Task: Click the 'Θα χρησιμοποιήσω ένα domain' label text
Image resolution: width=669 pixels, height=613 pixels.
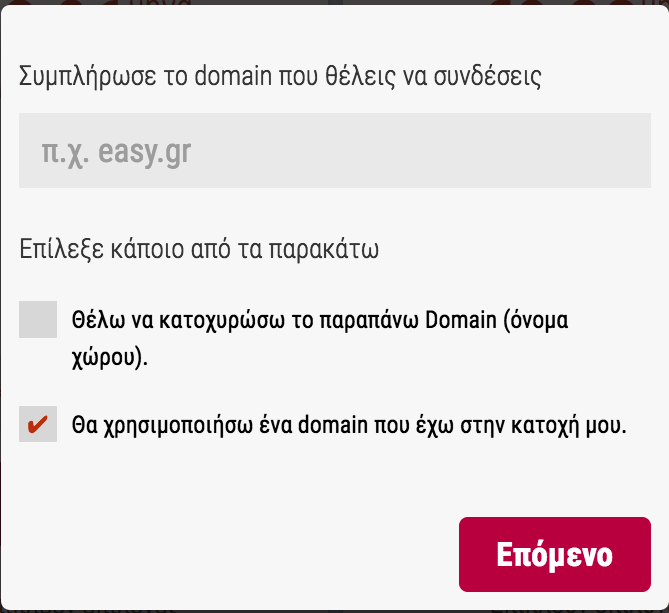Action: (x=348, y=424)
